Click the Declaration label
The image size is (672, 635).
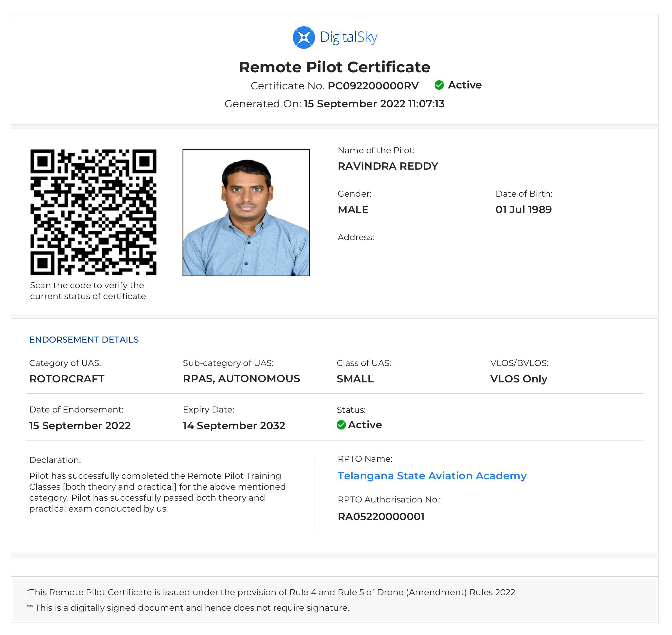pyautogui.click(x=55, y=460)
